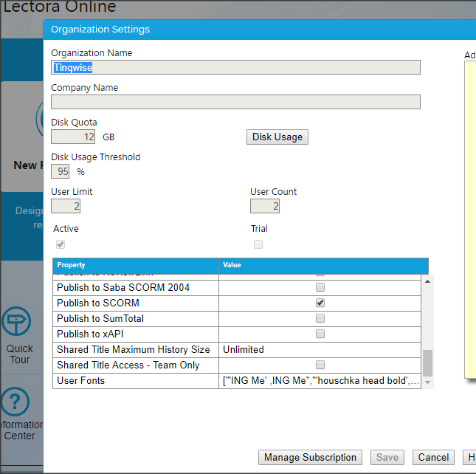This screenshot has width=476, height=474.
Task: Click the Save button
Action: click(x=387, y=457)
